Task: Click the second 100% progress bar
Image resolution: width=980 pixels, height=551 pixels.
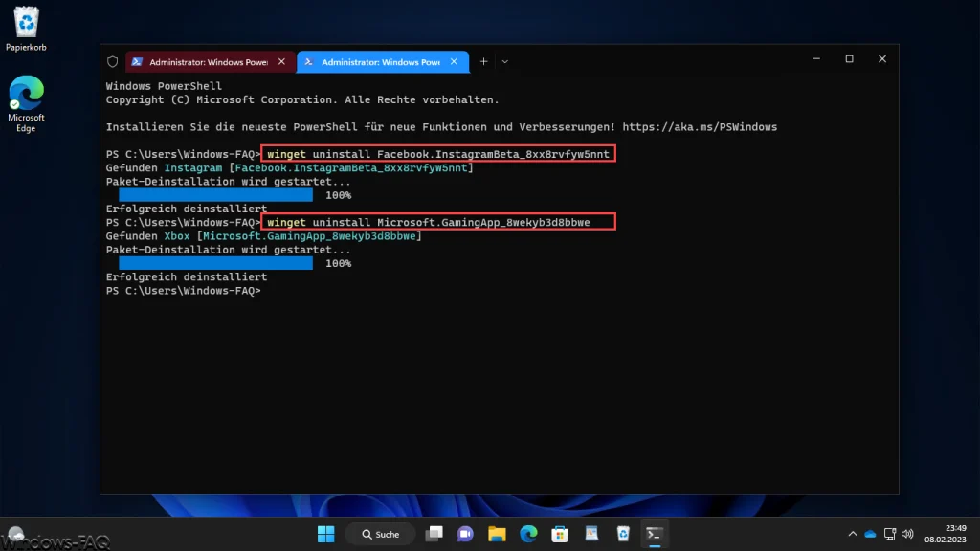Action: pos(215,264)
